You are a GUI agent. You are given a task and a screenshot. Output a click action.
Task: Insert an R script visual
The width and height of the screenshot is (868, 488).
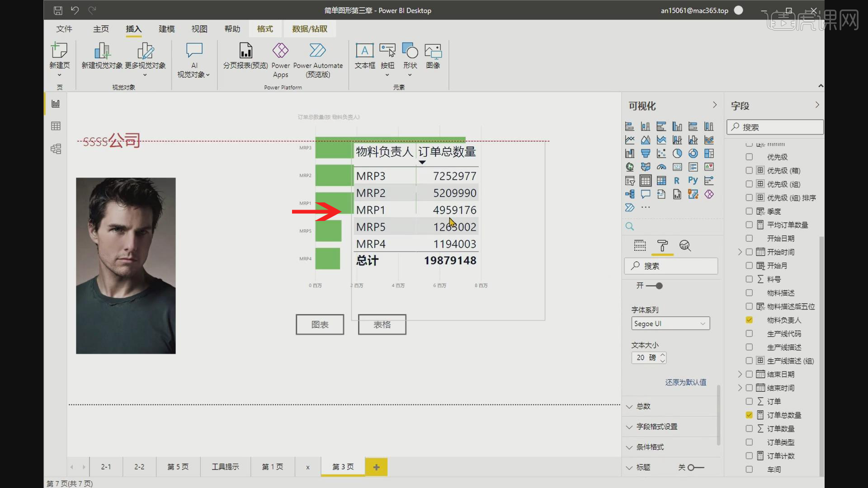[x=677, y=180]
